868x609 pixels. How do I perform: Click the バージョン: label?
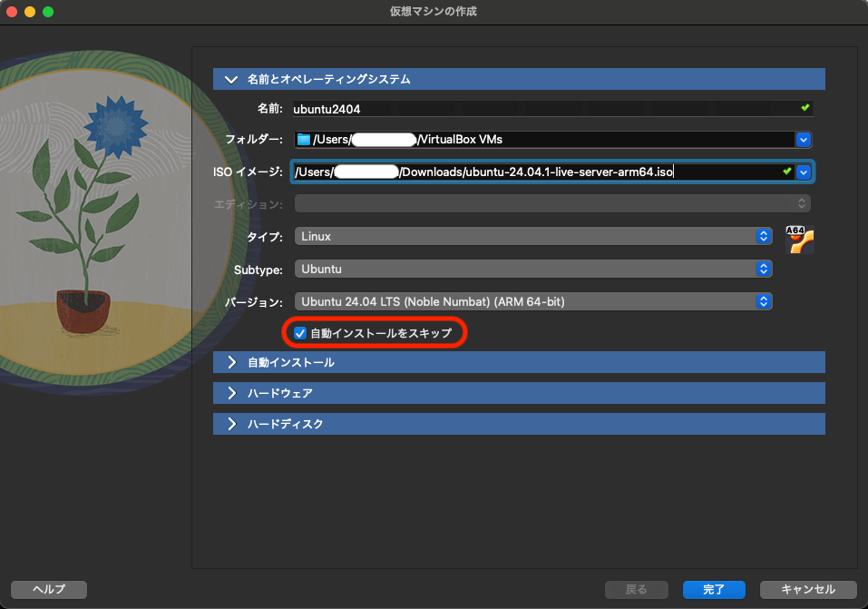[x=254, y=302]
